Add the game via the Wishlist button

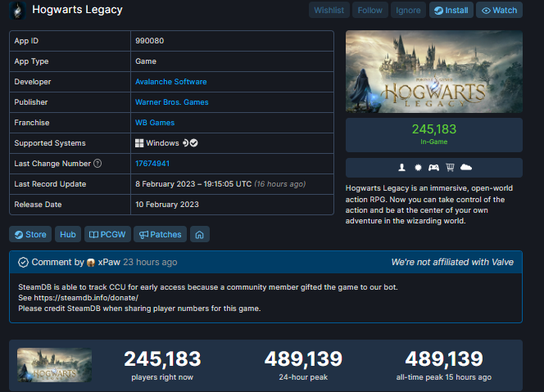point(329,11)
